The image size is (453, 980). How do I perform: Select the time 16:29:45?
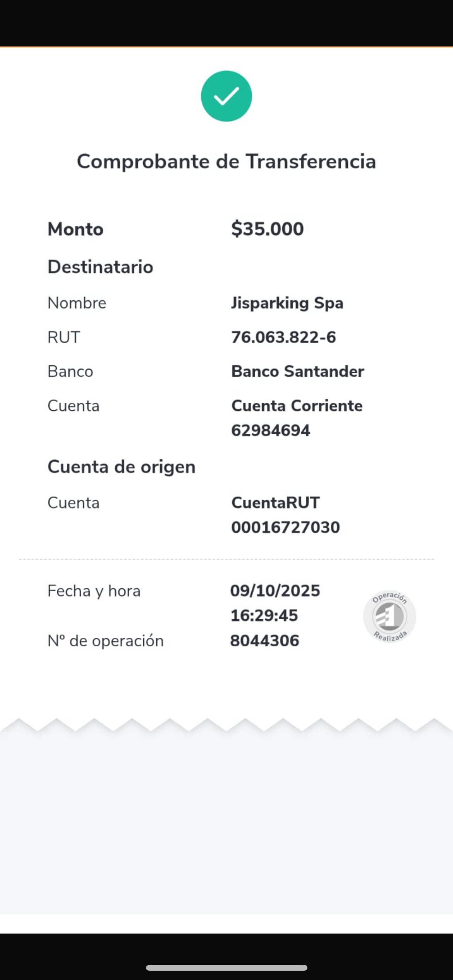(264, 615)
